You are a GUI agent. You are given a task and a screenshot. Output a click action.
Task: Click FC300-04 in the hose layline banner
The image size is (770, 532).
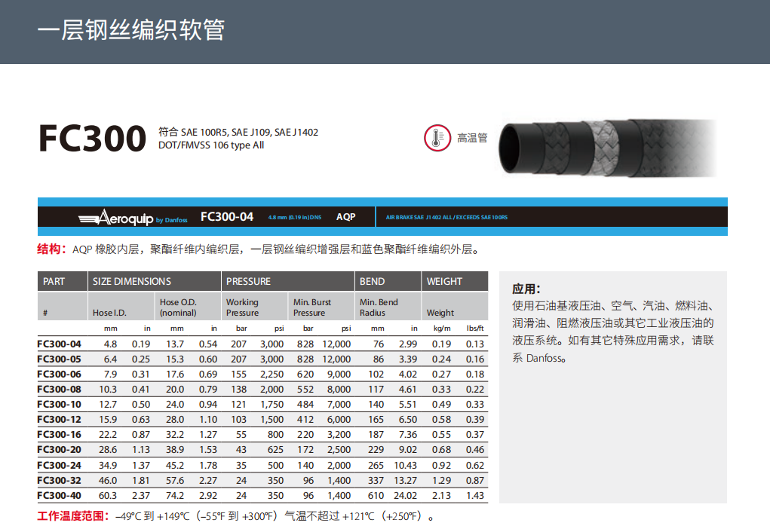click(227, 217)
